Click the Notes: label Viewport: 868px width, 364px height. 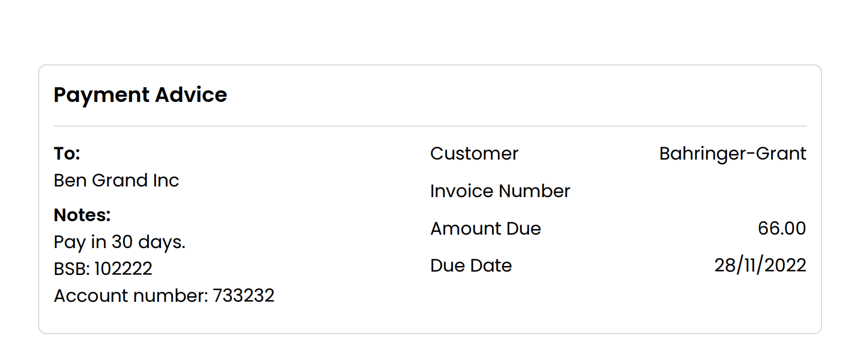(82, 215)
